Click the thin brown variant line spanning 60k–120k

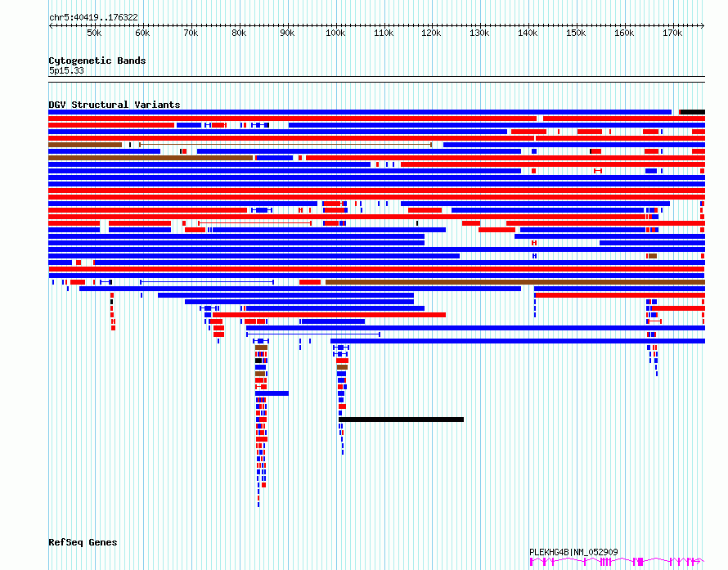[285, 145]
